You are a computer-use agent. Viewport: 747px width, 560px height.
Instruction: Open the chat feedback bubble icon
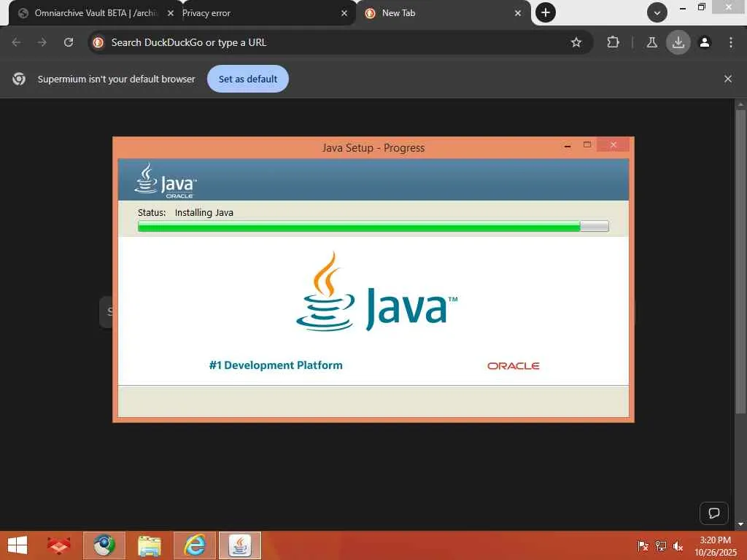pyautogui.click(x=713, y=513)
